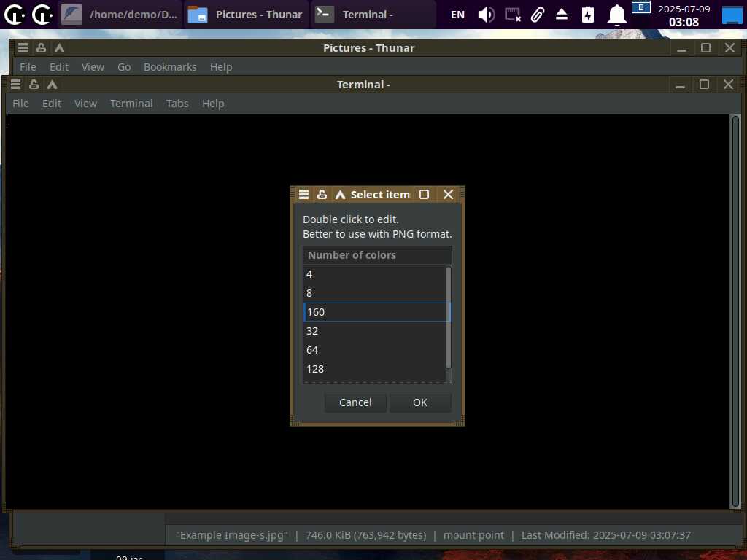Viewport: 747px width, 560px height.
Task: Open the Thunar Help menu
Action: [221, 67]
